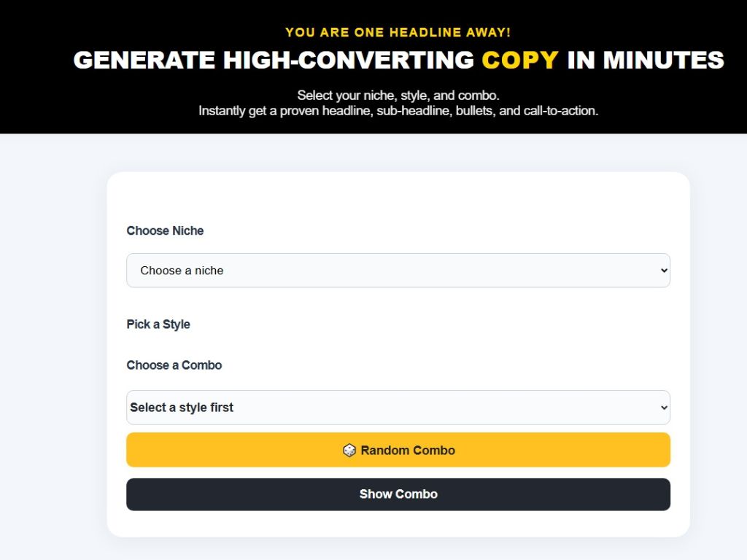Open the Select a style first dropdown
Screen dimensions: 747x560
(x=398, y=408)
